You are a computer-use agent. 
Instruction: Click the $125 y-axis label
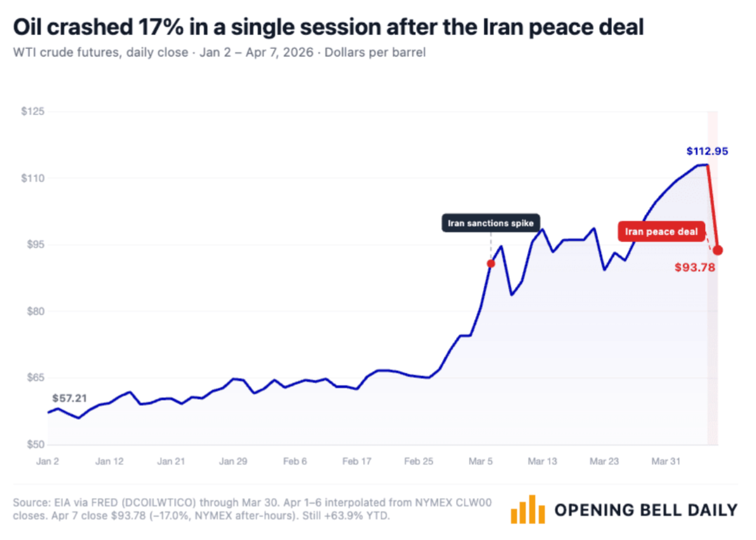tap(32, 112)
